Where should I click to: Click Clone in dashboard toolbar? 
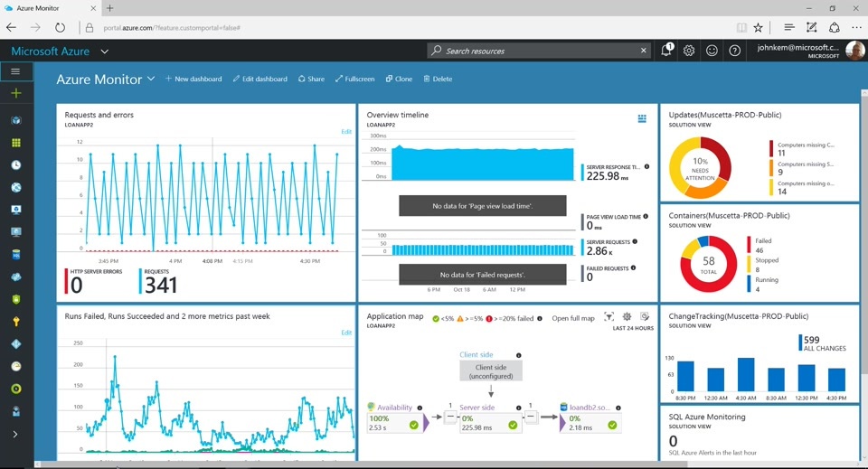click(x=399, y=80)
